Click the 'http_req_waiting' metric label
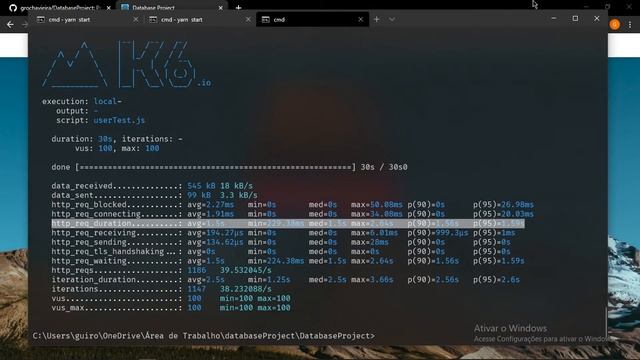The height and width of the screenshot is (360, 640). 89,261
